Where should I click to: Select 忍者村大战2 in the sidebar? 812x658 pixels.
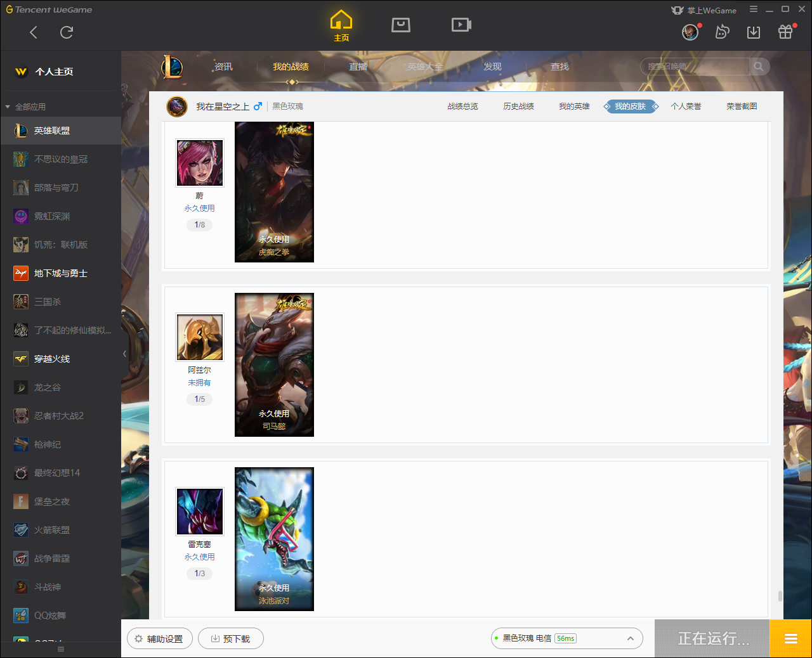pyautogui.click(x=60, y=416)
